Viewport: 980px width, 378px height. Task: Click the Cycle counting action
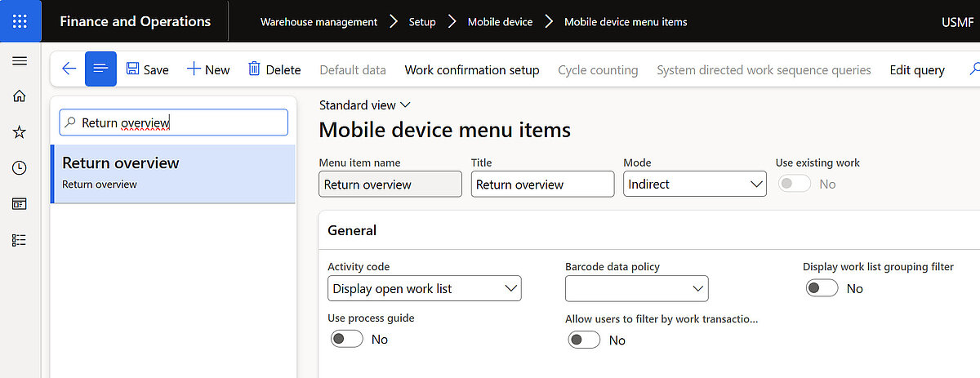coord(598,70)
